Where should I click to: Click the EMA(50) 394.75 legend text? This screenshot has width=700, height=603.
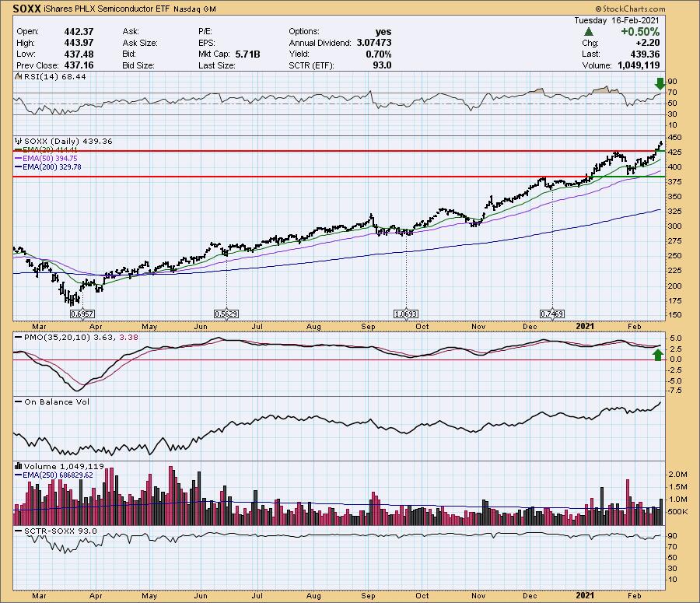click(x=50, y=159)
